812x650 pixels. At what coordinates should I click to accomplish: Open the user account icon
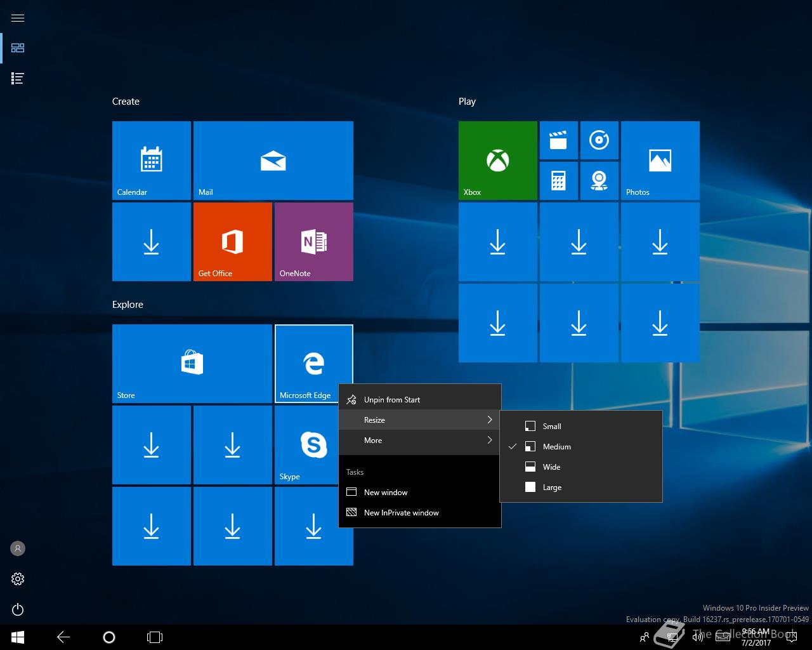(x=18, y=548)
